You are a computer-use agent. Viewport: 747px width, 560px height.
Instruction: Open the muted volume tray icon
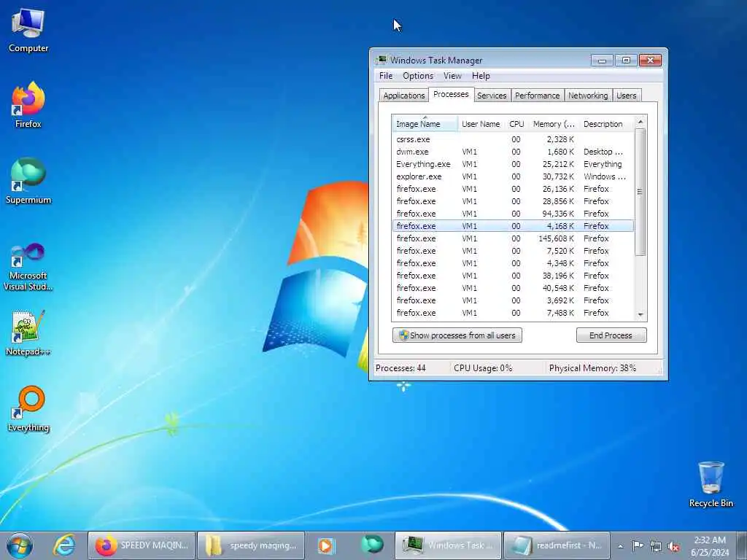[673, 546]
